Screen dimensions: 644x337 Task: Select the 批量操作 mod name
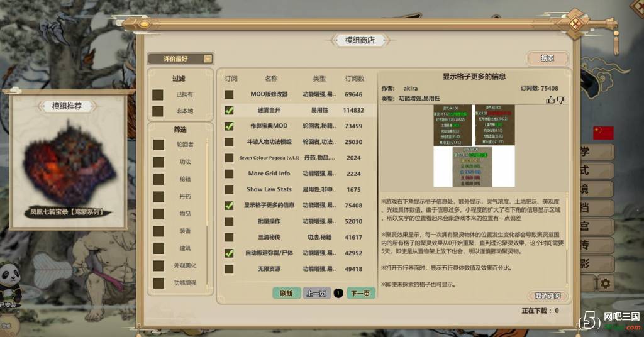pyautogui.click(x=269, y=221)
